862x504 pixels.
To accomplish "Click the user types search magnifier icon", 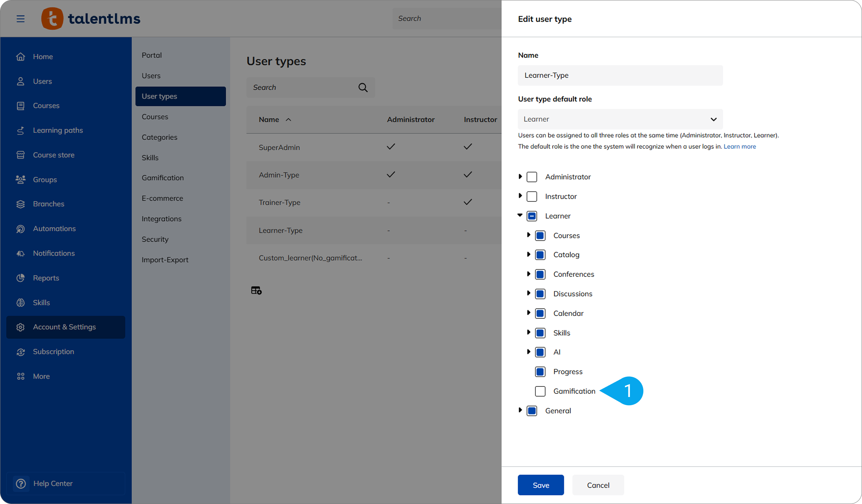I will pyautogui.click(x=363, y=88).
